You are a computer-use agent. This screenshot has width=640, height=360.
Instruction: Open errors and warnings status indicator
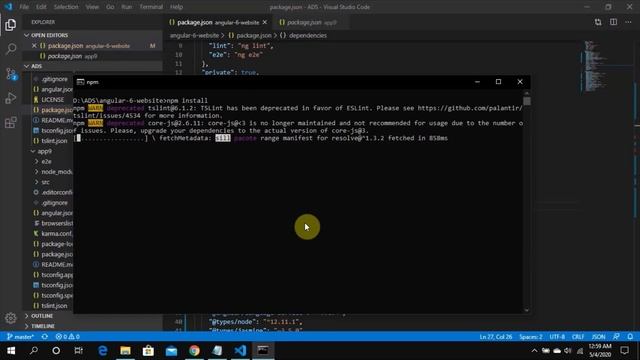point(68,337)
